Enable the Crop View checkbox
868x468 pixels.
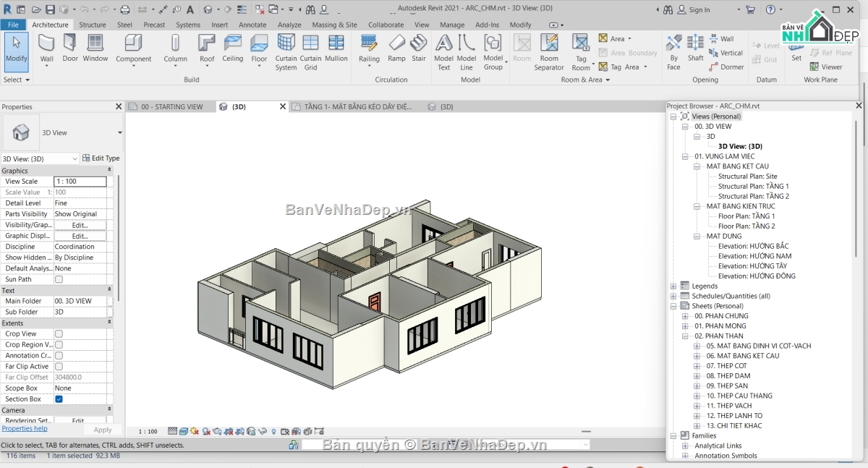pyautogui.click(x=59, y=333)
